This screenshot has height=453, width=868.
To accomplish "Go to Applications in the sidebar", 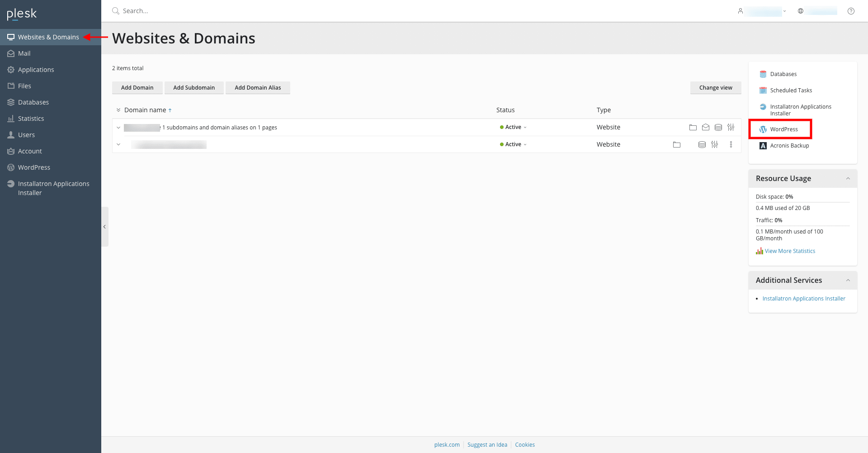I will point(51,70).
